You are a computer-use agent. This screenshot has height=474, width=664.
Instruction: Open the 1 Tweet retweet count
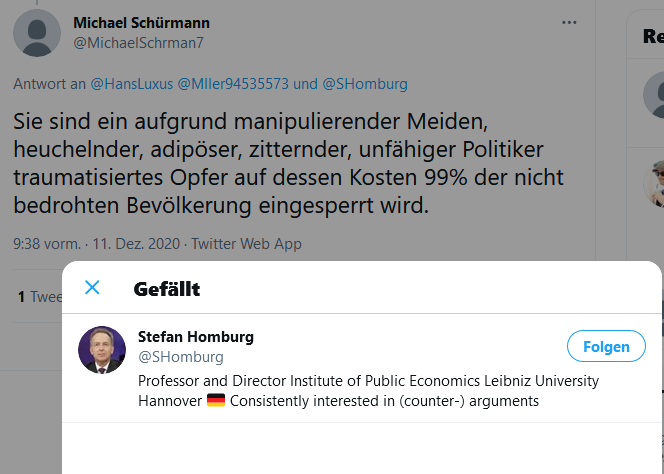(x=40, y=297)
